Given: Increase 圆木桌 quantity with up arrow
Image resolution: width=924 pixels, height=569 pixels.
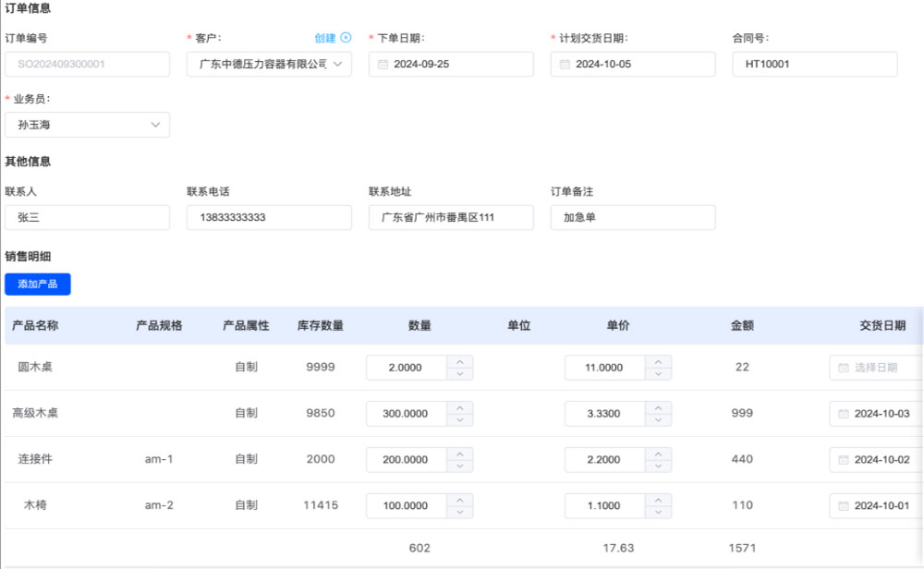Looking at the screenshot, I should point(460,361).
